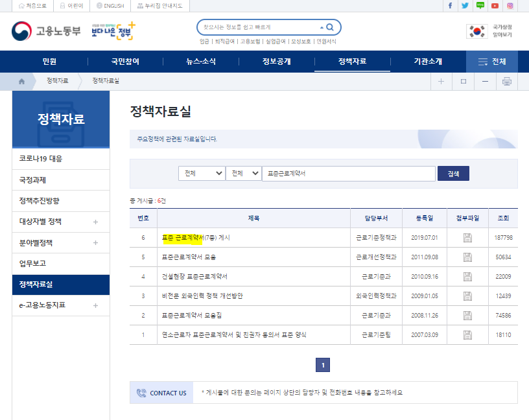This screenshot has height=420, width=529.
Task: Expand the 분야별정책 sidebar section
Action: (x=60, y=243)
